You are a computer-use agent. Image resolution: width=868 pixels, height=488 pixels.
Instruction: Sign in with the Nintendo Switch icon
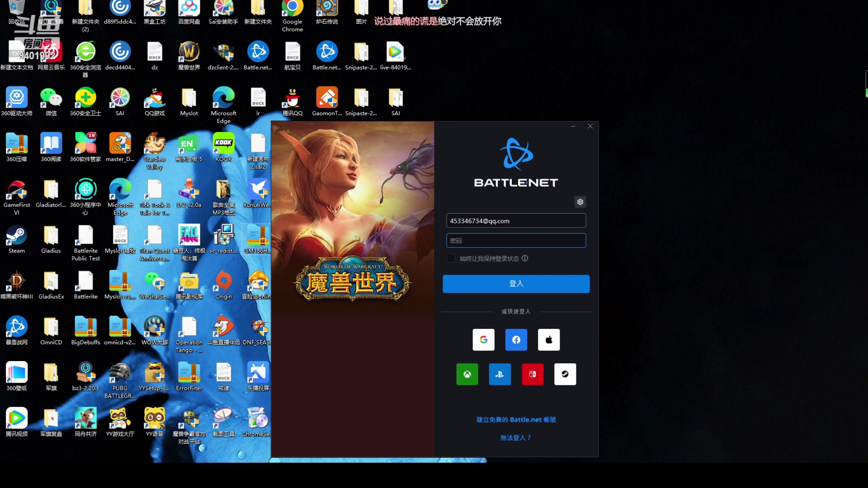533,374
